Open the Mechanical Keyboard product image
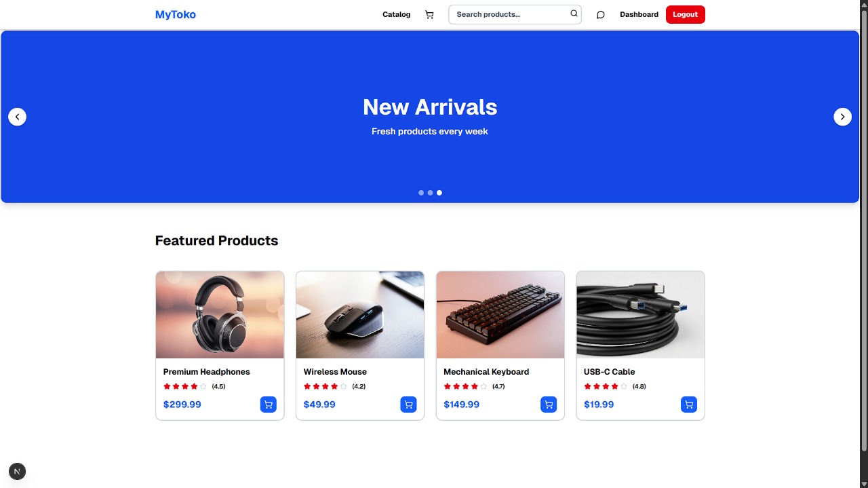This screenshot has height=488, width=868. [500, 315]
